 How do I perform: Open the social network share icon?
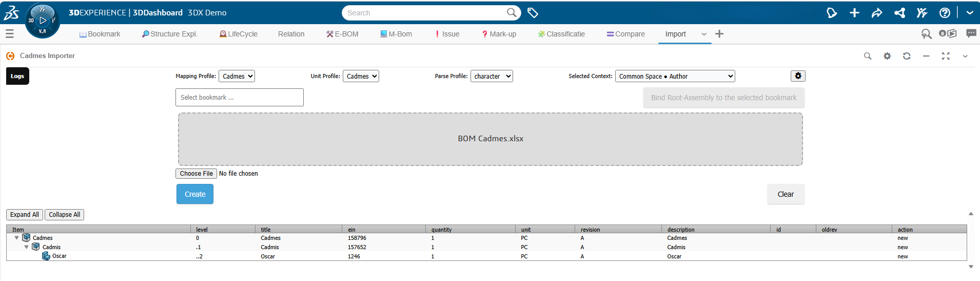899,13
